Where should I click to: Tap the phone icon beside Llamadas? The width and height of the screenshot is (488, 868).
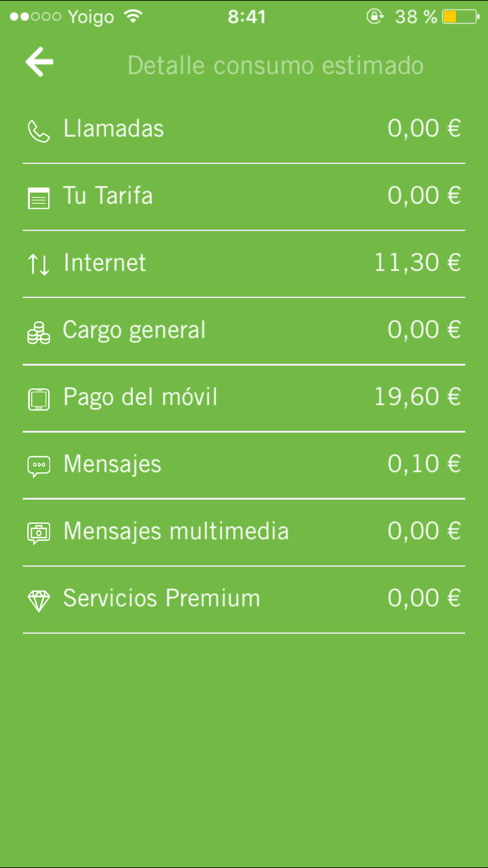point(38,131)
